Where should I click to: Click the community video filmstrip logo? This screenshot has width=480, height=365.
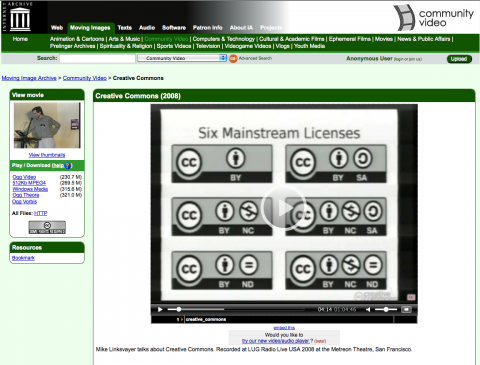point(404,17)
